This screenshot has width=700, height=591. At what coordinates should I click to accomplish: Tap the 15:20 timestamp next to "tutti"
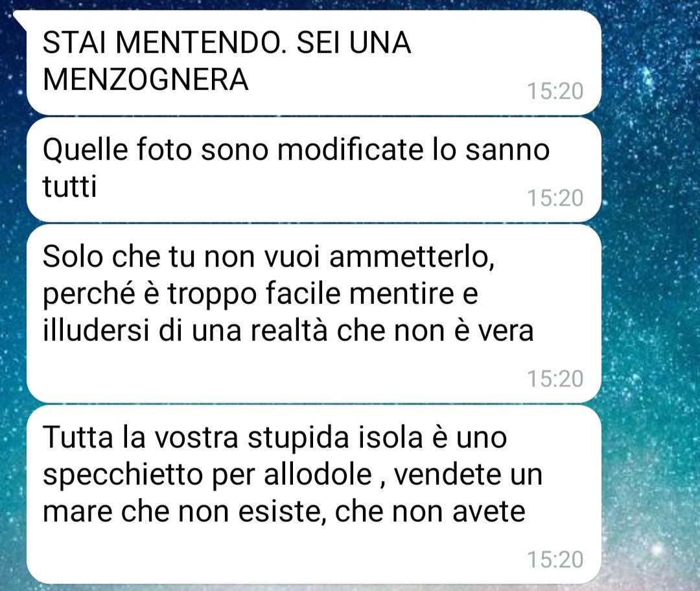[555, 198]
